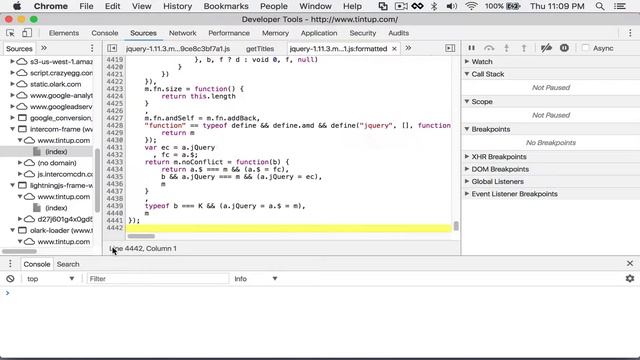Viewport: 640px width, 360px height.
Task: Toggle the file navigator sidebar icon
Action: [x=112, y=48]
